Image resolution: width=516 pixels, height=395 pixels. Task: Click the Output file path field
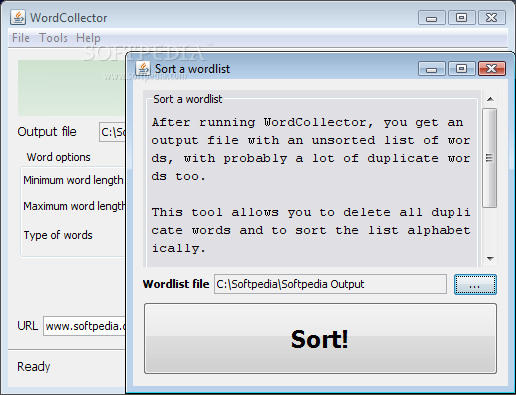tap(112, 132)
